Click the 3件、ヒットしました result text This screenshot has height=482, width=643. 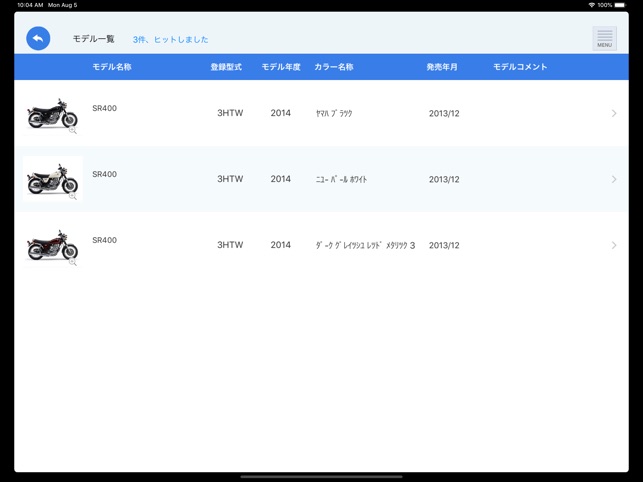(x=171, y=40)
